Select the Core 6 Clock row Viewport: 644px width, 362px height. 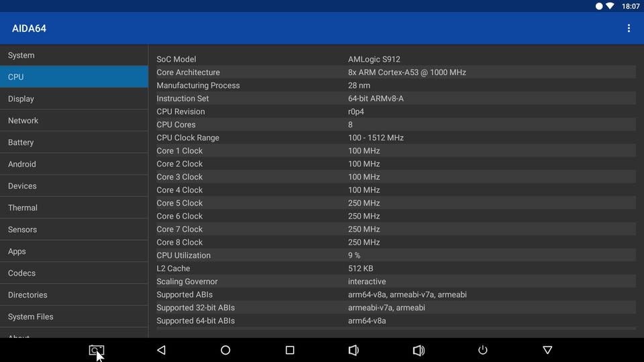pos(396,217)
